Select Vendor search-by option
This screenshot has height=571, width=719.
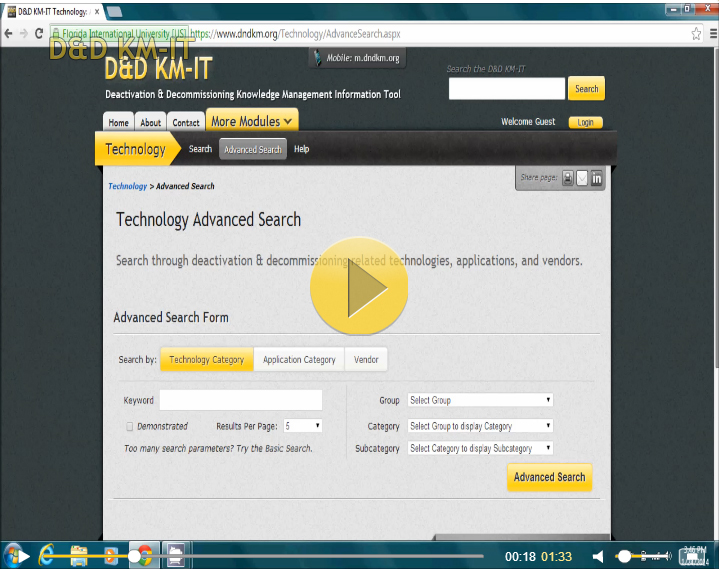(366, 360)
